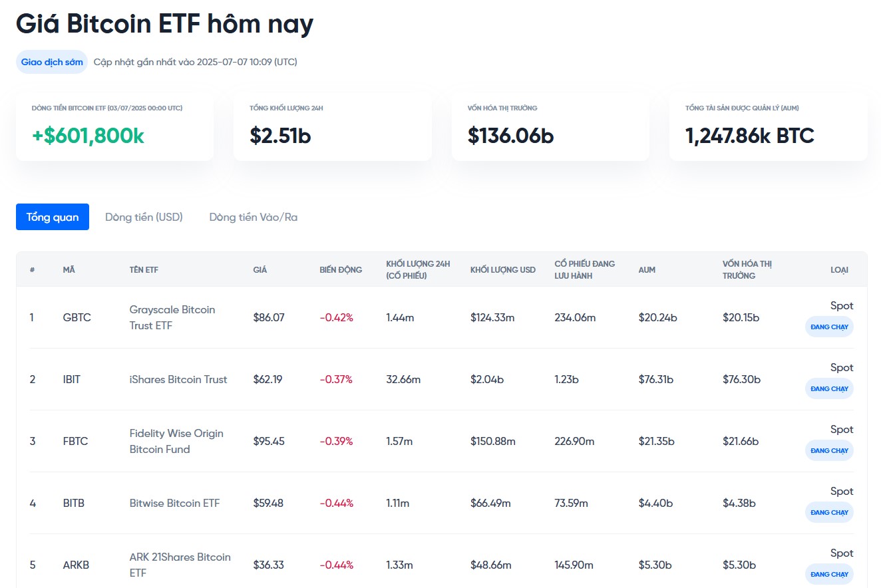
Task: Click GBTC price $86.07
Action: click(269, 317)
